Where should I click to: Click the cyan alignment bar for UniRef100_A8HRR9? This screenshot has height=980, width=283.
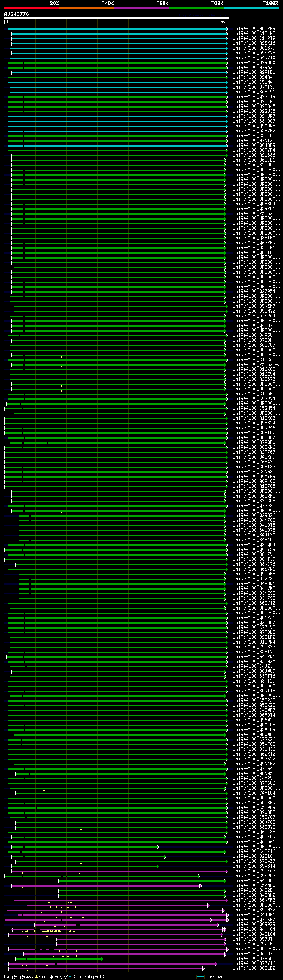tap(118, 29)
